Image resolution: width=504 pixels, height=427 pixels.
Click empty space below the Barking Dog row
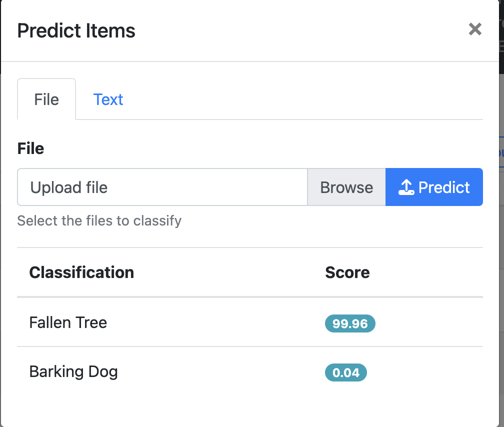250,407
